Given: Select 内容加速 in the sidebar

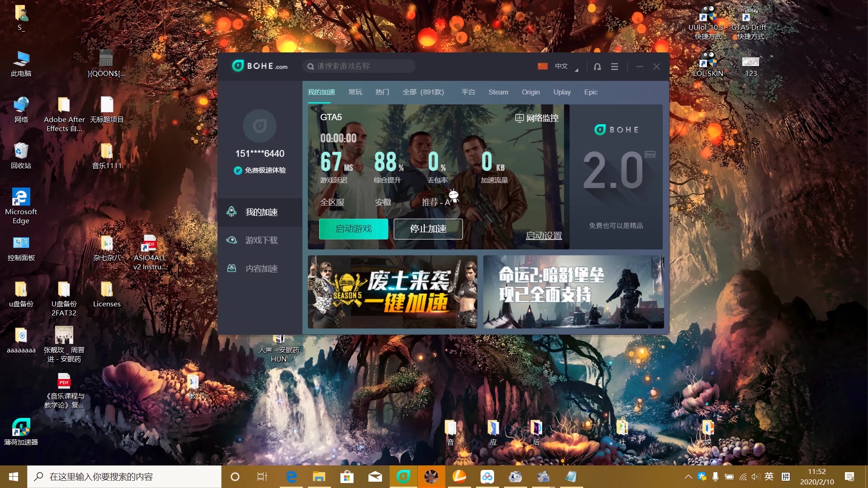Looking at the screenshot, I should tap(260, 268).
